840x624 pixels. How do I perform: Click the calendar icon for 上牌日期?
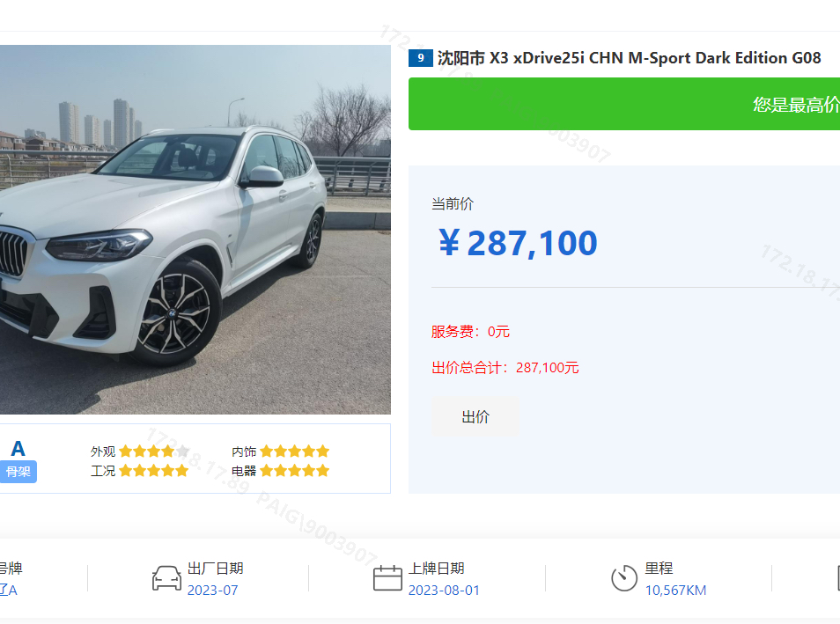[x=387, y=578]
